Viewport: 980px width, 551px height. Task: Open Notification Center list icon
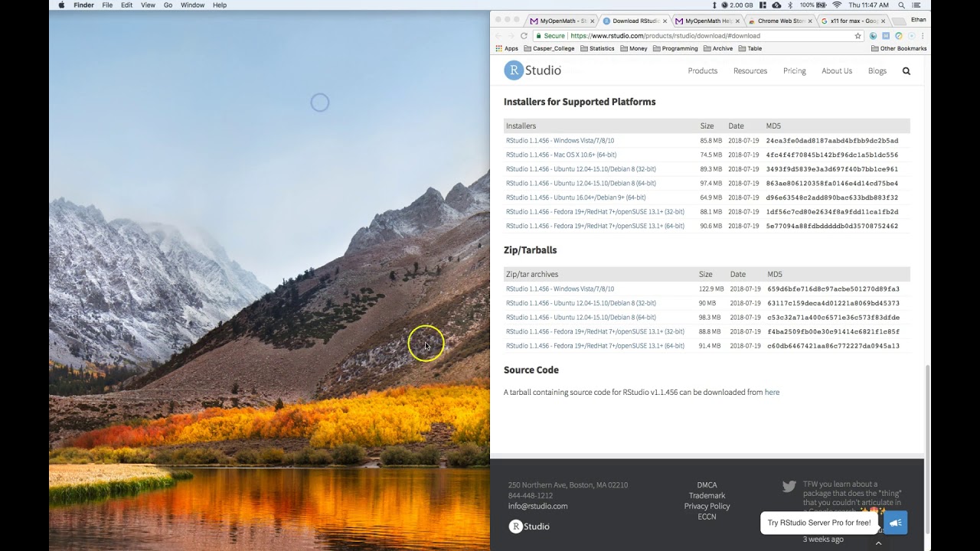pos(917,5)
